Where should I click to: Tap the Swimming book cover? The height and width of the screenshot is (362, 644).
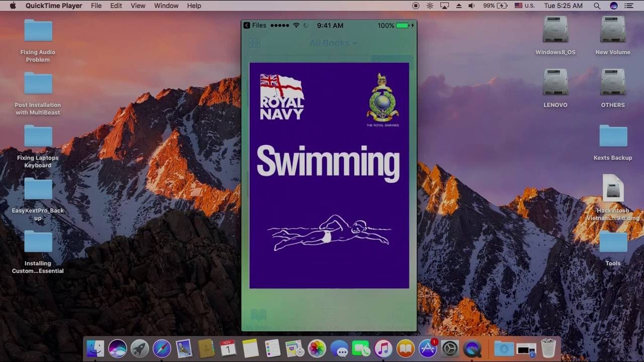pyautogui.click(x=329, y=175)
